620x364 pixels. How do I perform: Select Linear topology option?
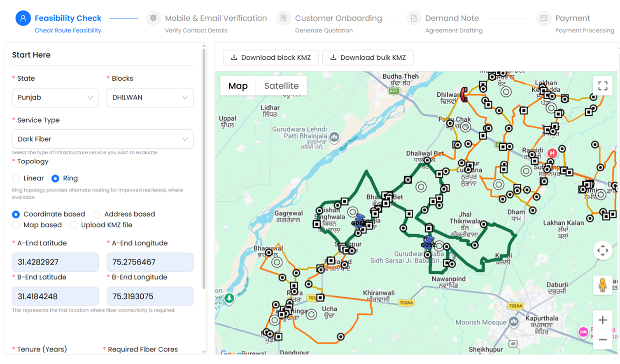(16, 178)
